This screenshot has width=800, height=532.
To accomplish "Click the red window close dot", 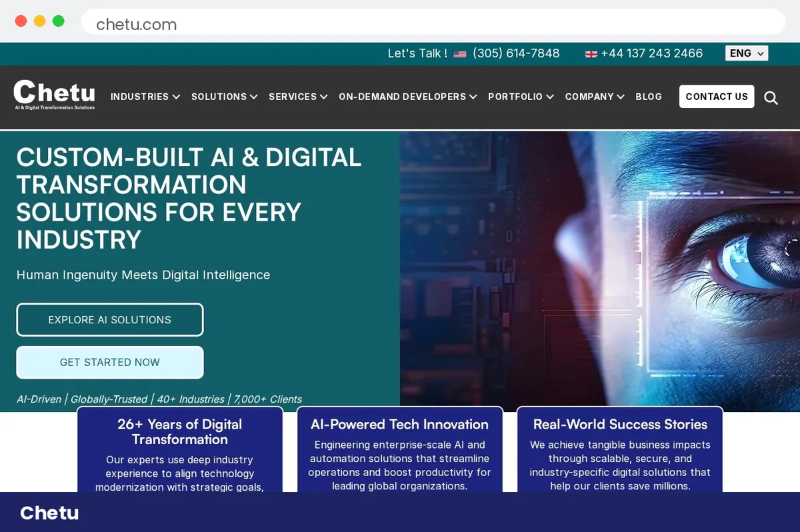I will pyautogui.click(x=21, y=21).
